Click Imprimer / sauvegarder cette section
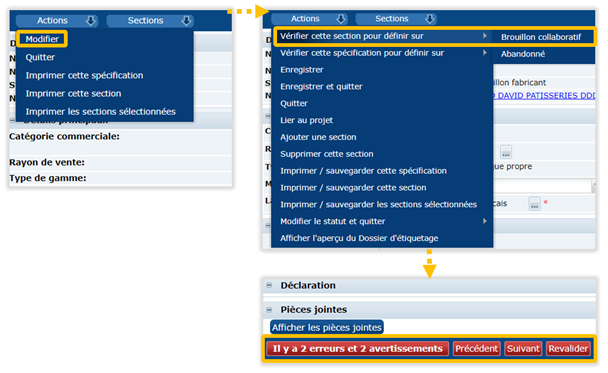 [353, 188]
